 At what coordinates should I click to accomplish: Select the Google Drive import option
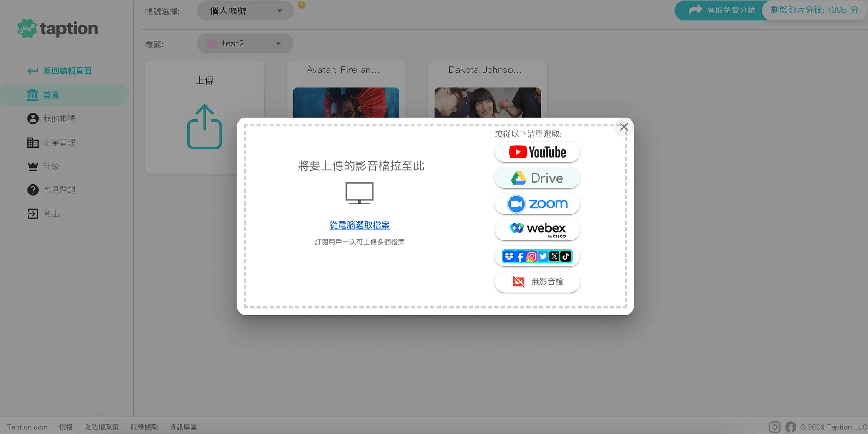coord(537,178)
